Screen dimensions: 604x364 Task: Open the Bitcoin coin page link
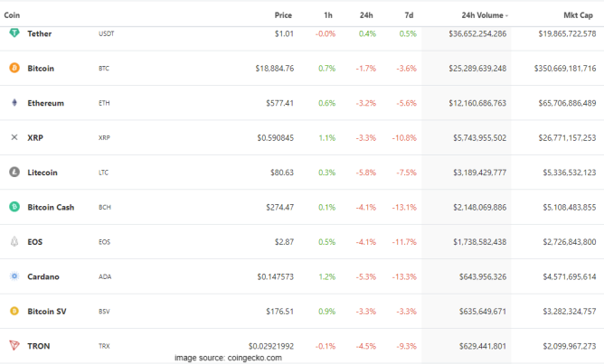pos(41,69)
